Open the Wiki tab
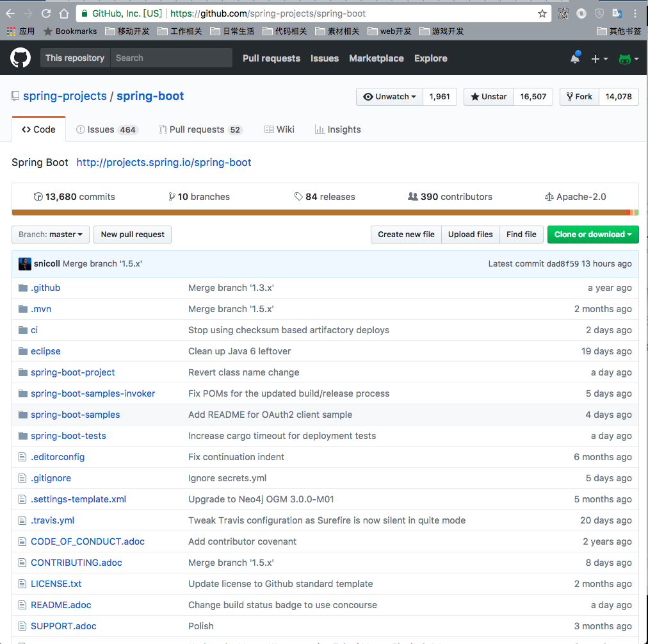This screenshot has width=648, height=644. pyautogui.click(x=279, y=130)
